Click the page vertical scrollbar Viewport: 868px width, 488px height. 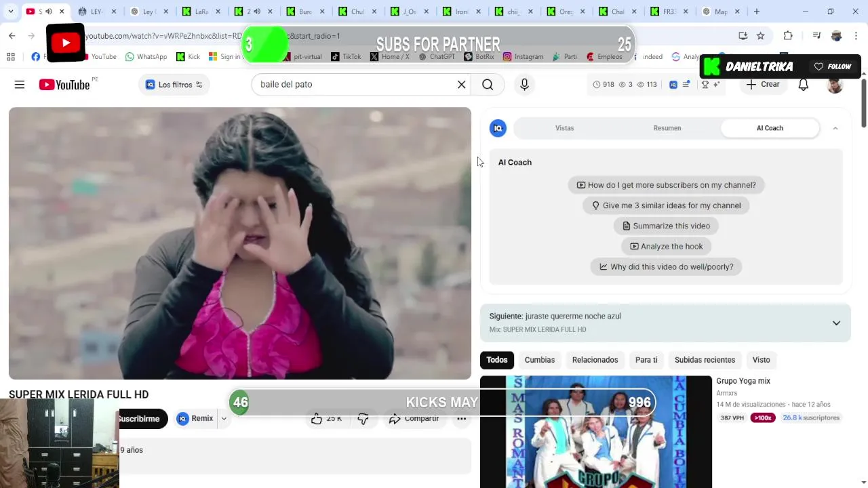click(x=863, y=103)
